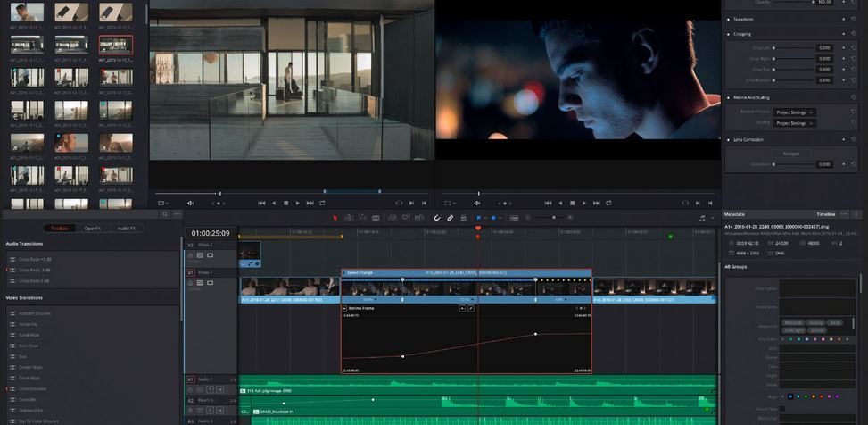
Task: Solo the Audio 1 track
Action: click(x=211, y=390)
